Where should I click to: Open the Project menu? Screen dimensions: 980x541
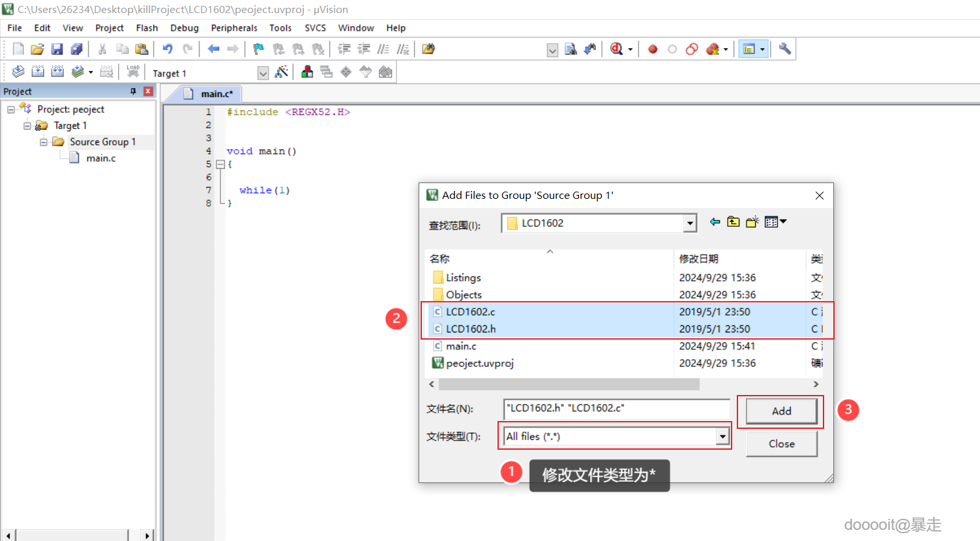pyautogui.click(x=110, y=28)
